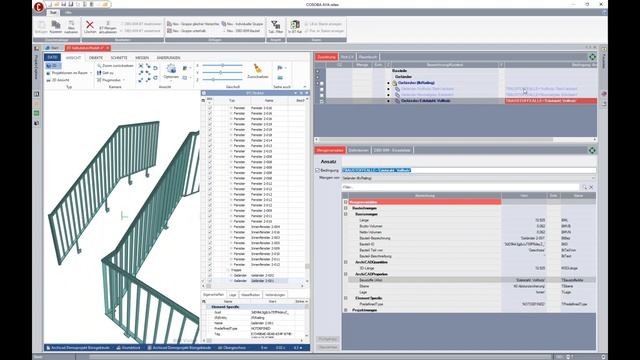
Task: Click the red COBRA application logo
Action: click(39, 7)
